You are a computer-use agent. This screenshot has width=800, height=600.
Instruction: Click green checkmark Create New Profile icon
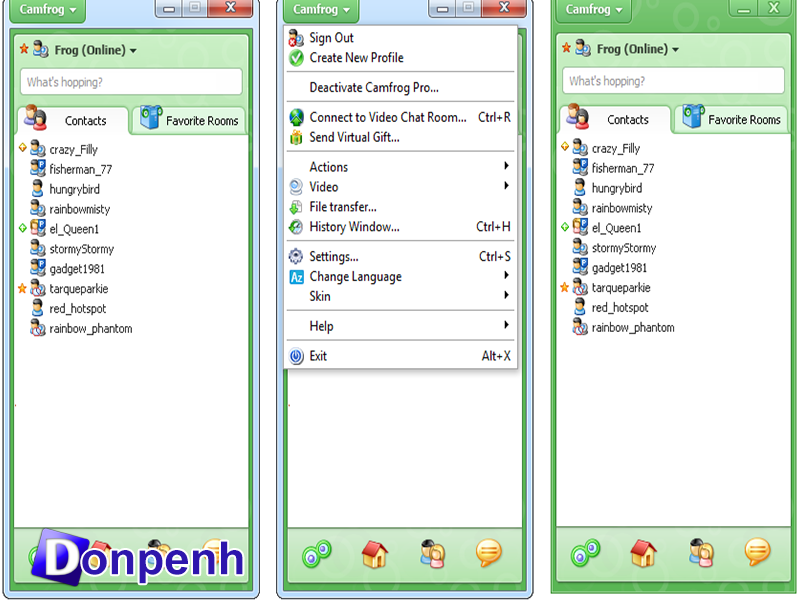(x=296, y=58)
